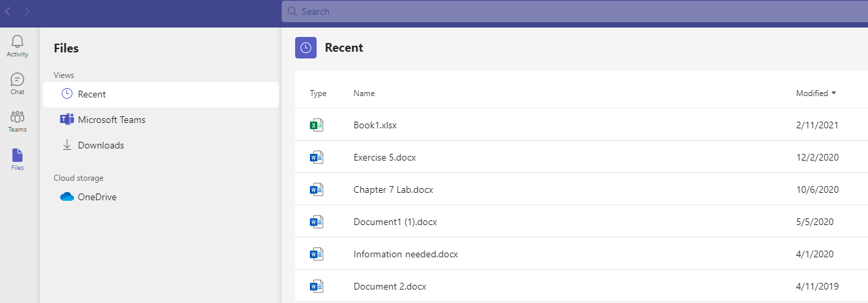Viewport: 868px width, 303px height.
Task: Click the 2/11/2021 modified date
Action: coord(817,125)
